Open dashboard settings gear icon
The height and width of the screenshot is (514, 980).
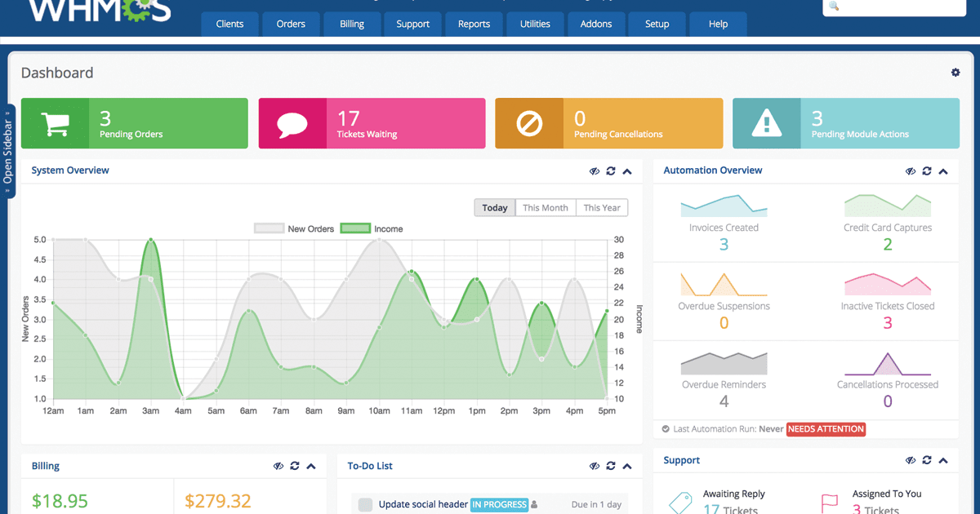point(955,73)
